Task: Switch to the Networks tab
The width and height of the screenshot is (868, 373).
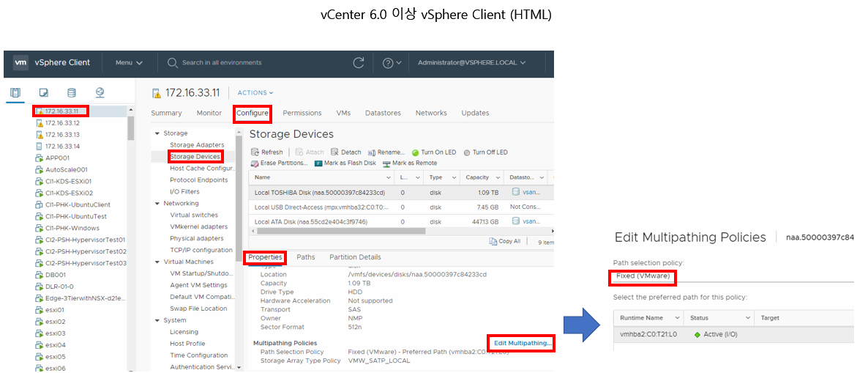Action: (x=431, y=113)
